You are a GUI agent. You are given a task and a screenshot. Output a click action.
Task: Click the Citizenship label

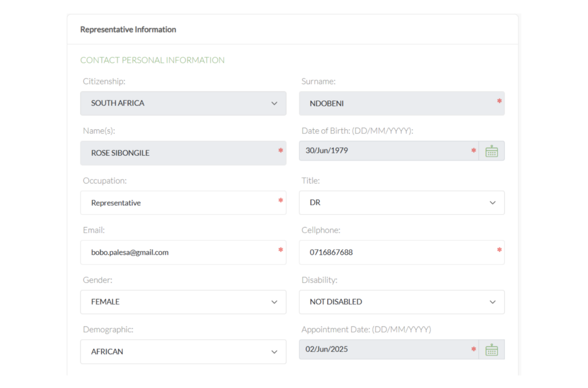coord(104,82)
